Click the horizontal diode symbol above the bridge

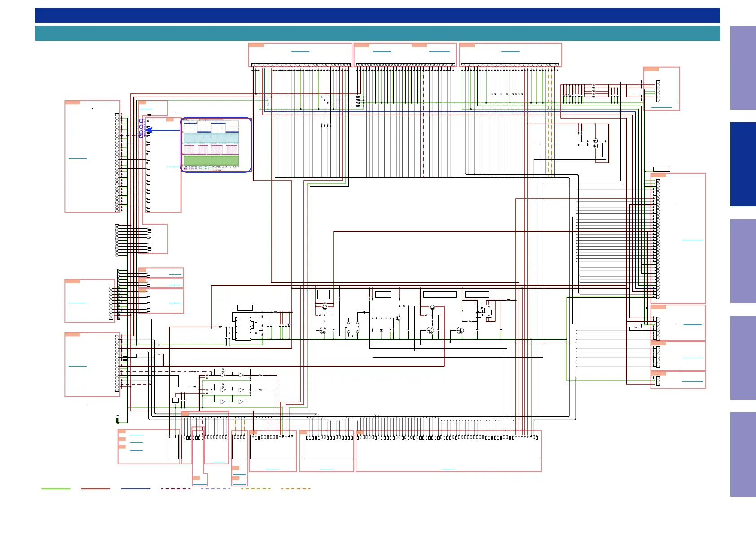[x=363, y=312]
